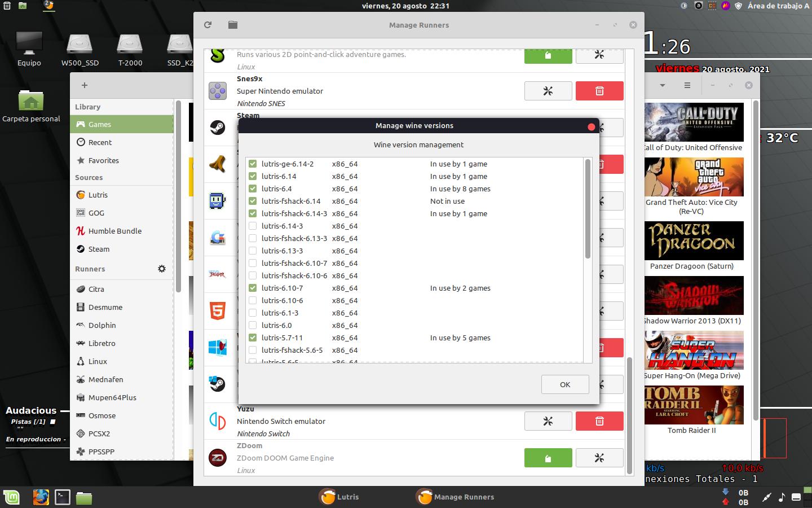812x508 pixels.
Task: Confirm wine version management with OK
Action: [564, 384]
